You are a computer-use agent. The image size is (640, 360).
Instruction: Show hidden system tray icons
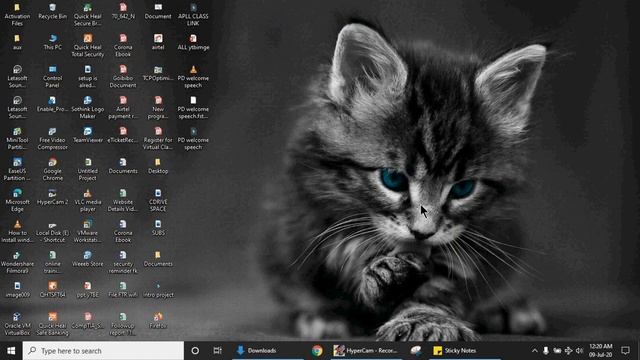click(534, 351)
